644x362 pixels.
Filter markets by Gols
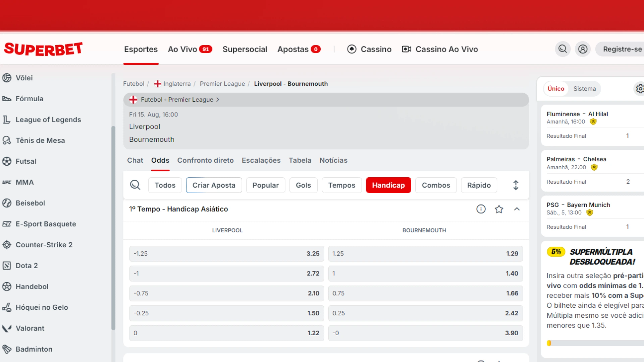click(303, 185)
